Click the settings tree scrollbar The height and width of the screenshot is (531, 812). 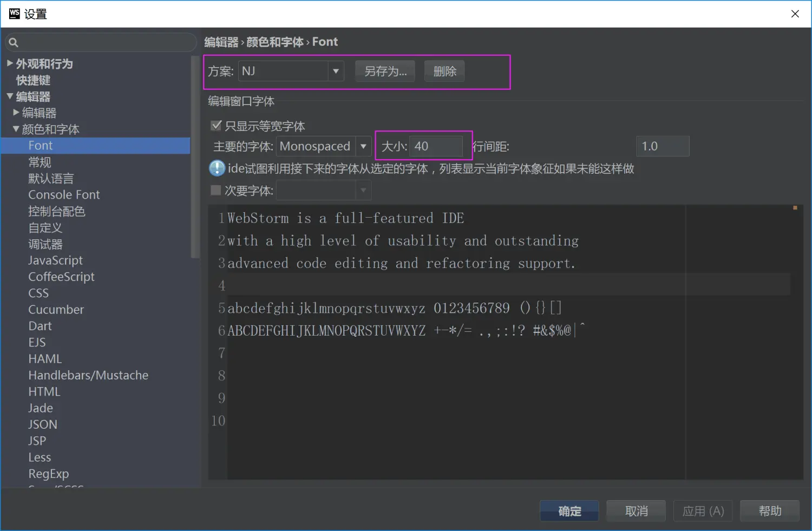coord(195,157)
